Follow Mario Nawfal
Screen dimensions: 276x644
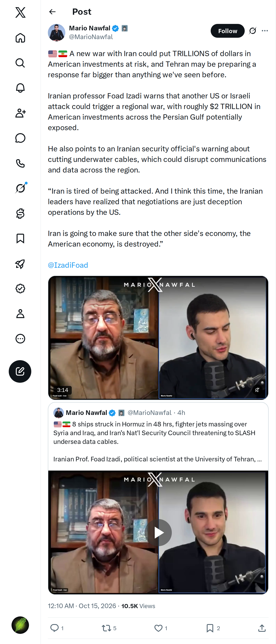click(227, 31)
